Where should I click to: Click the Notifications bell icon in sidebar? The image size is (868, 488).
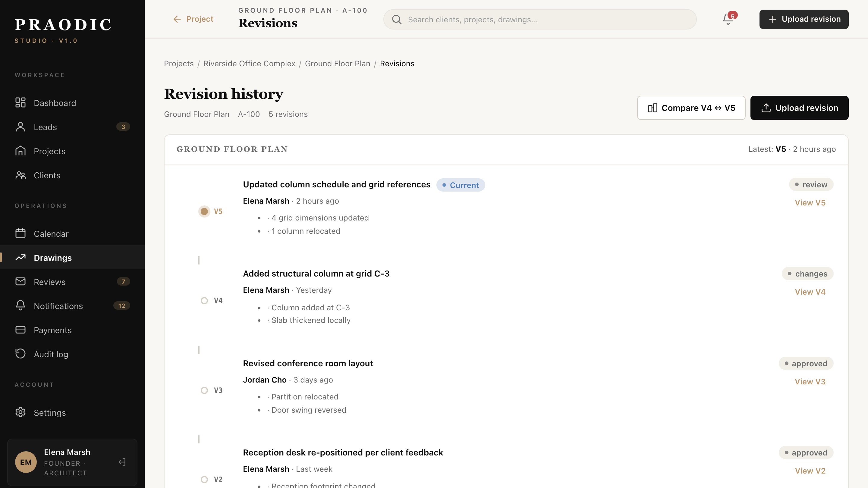coord(20,306)
